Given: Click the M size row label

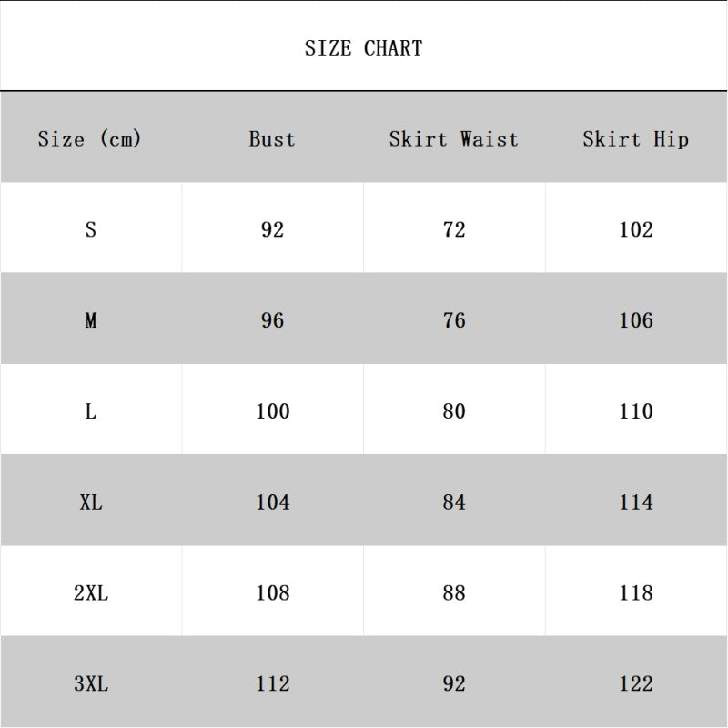Looking at the screenshot, I should tap(90, 320).
